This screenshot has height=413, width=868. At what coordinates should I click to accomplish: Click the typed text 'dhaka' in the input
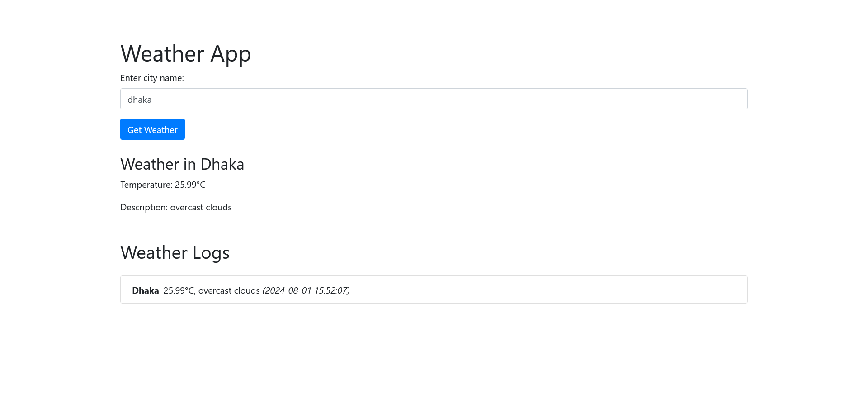point(139,100)
